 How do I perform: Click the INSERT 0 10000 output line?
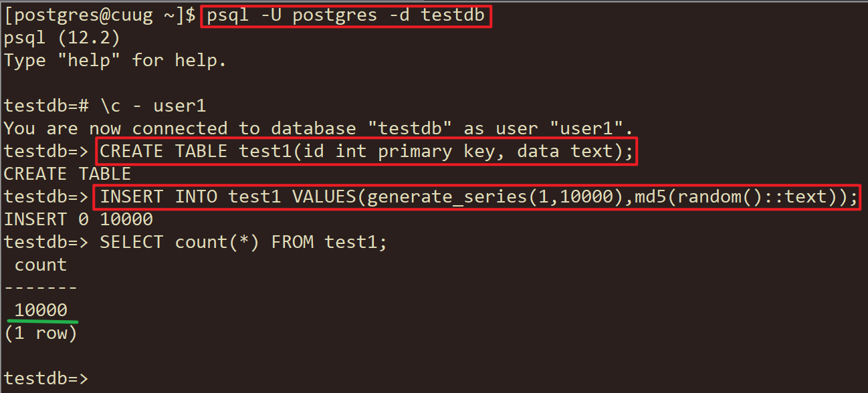78,220
